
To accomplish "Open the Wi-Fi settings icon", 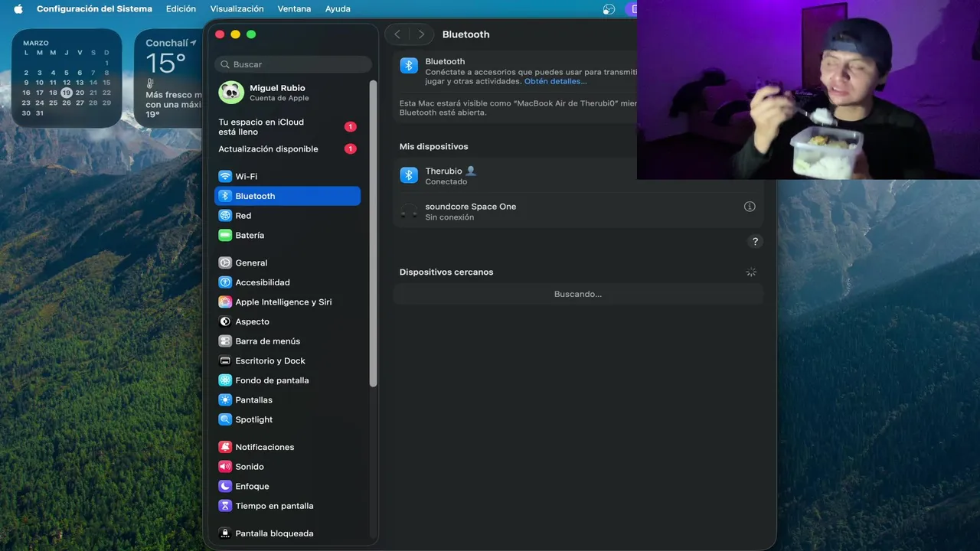I will point(225,176).
